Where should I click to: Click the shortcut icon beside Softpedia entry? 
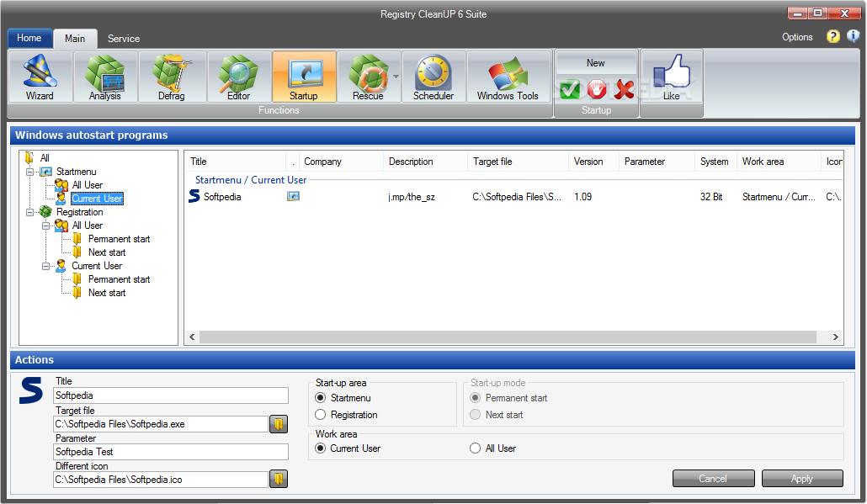[293, 196]
